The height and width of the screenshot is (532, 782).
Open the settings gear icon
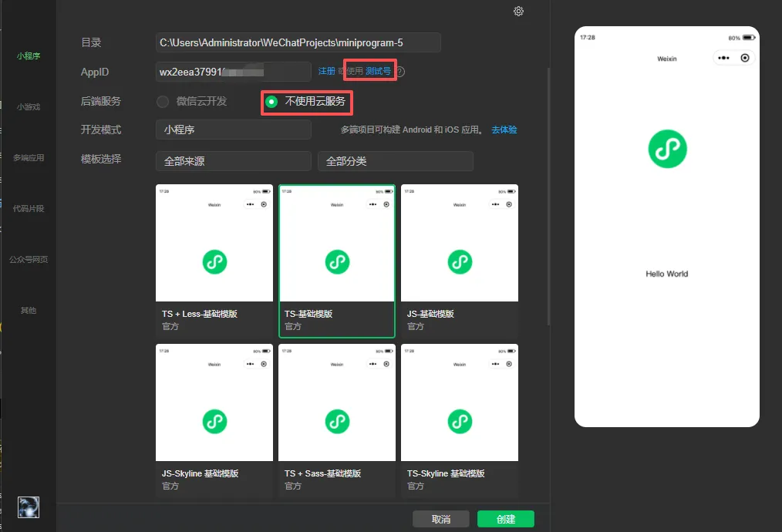click(519, 11)
